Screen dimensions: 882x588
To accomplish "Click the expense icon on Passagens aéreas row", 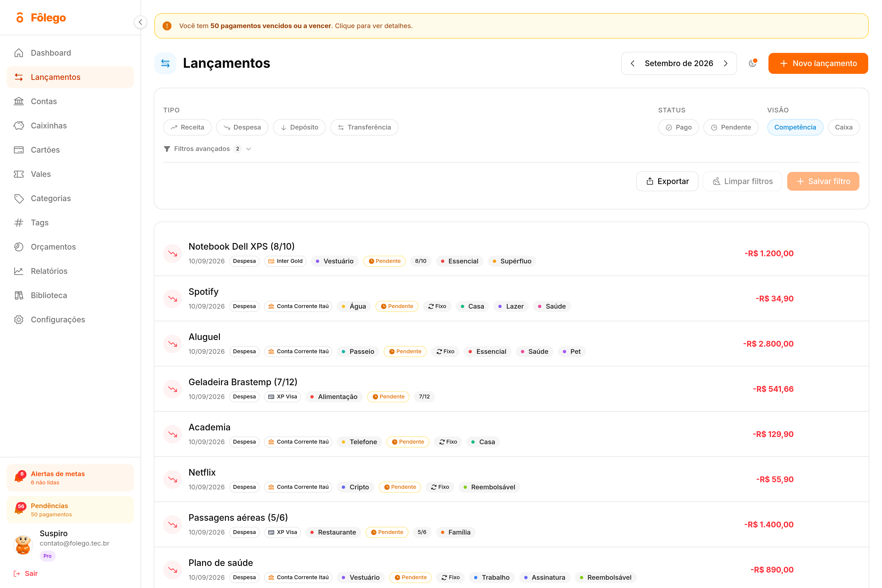I will pyautogui.click(x=173, y=525).
